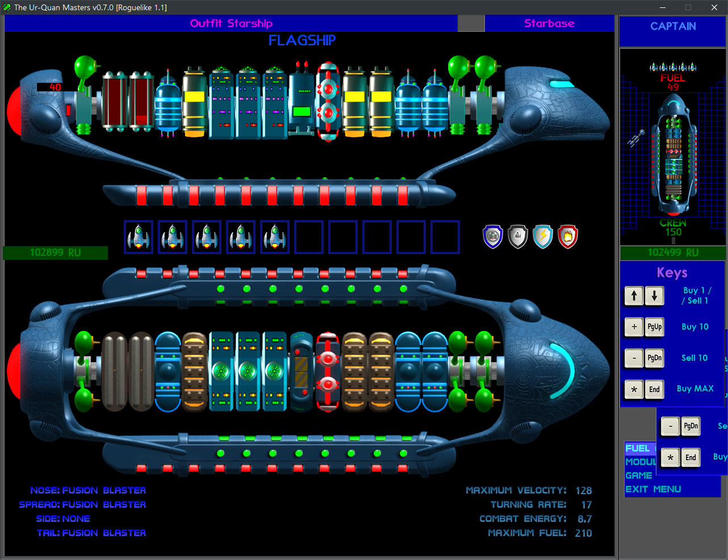The width and height of the screenshot is (728, 560).
Task: Click the Buy MAX label
Action: (x=695, y=389)
